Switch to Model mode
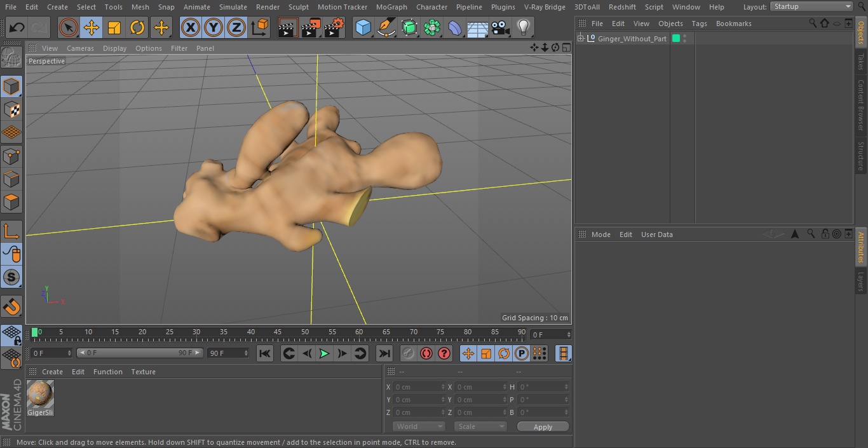The width and height of the screenshot is (868, 448). pyautogui.click(x=11, y=86)
